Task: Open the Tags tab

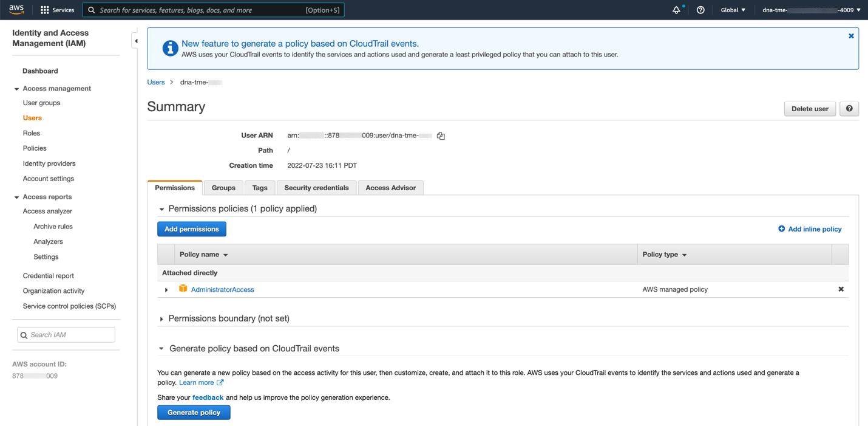Action: click(x=260, y=188)
